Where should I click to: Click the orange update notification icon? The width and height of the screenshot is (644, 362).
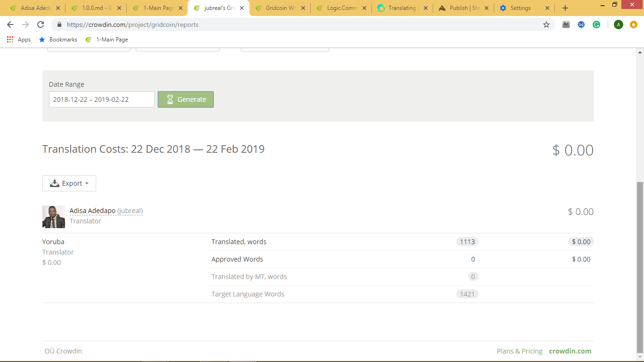tap(634, 25)
